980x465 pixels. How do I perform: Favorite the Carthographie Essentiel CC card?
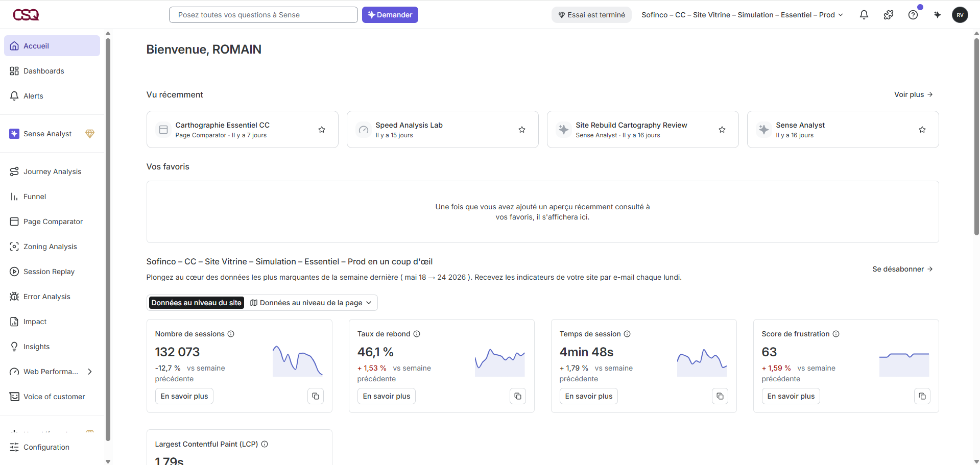coord(322,130)
